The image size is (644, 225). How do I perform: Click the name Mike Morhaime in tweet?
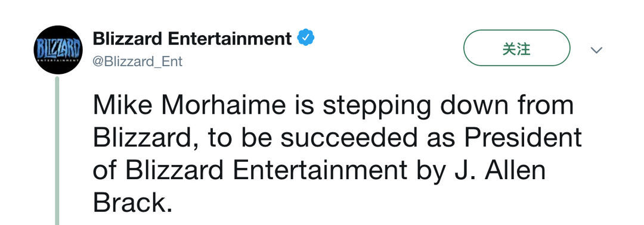click(x=190, y=105)
